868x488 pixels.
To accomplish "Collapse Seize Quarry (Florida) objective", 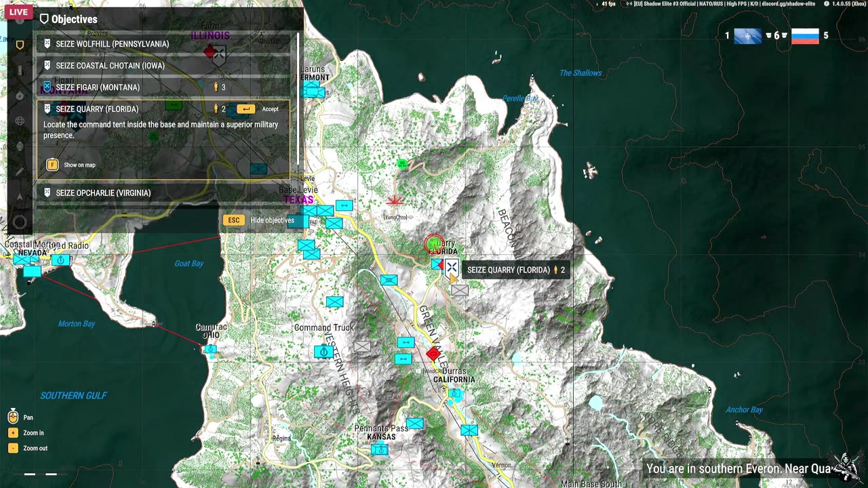I will pos(163,109).
